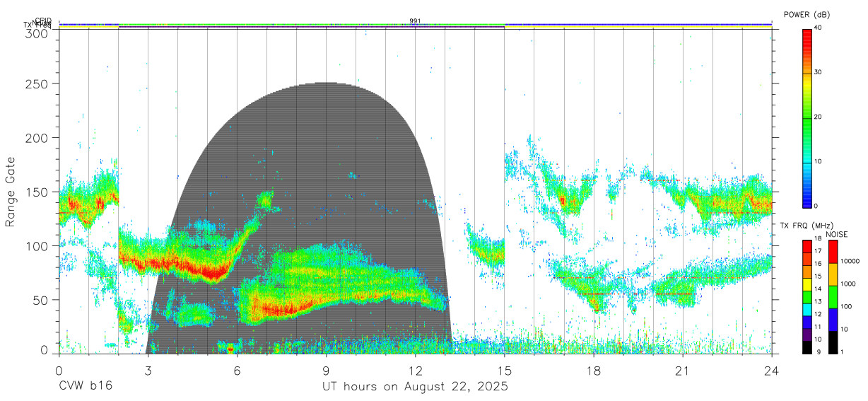Click the 11 label on the TX FRQ scale
This screenshot has width=868, height=401.
point(818,327)
